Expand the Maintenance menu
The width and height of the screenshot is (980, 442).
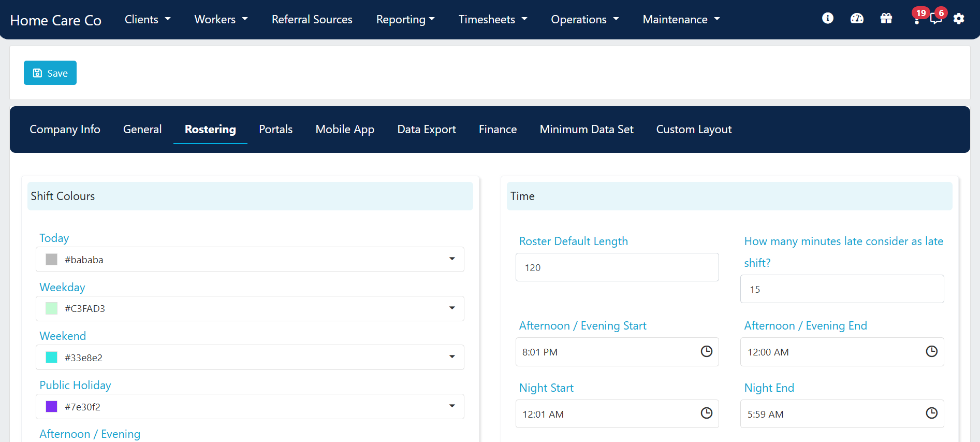pos(681,19)
